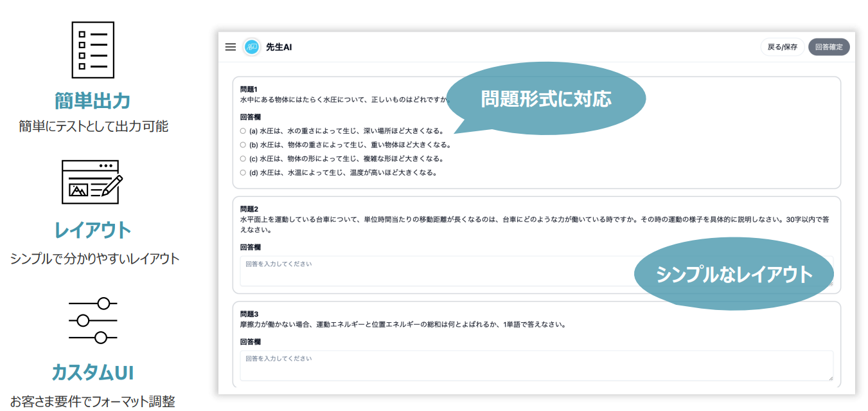Focus the 問題3 answer text field
This screenshot has height=411, width=868.
[x=536, y=365]
